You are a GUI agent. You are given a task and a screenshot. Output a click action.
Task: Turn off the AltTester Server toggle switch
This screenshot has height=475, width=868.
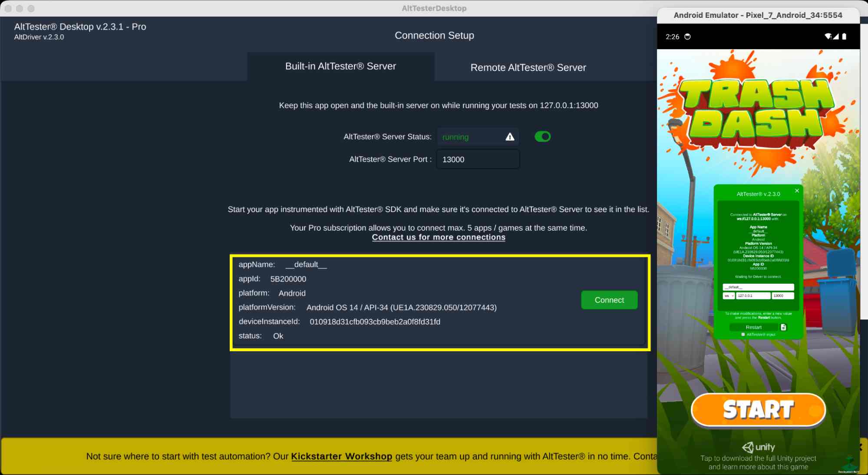[x=542, y=136]
